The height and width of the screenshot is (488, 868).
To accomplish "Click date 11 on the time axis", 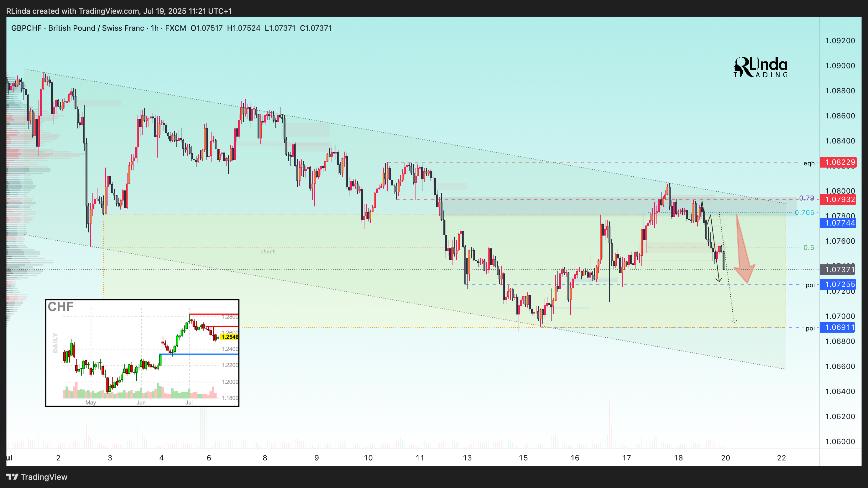I will tap(420, 458).
